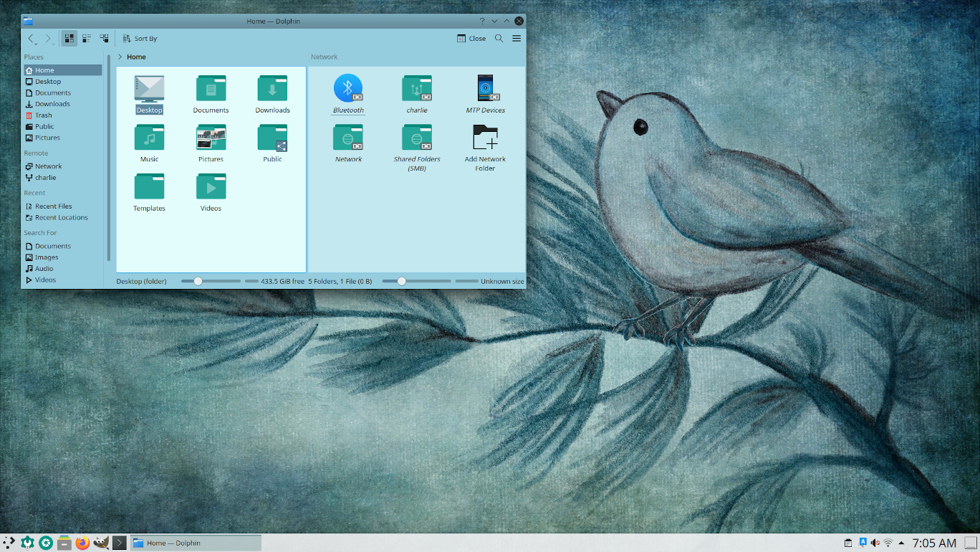Click the help question mark in titlebar
980x552 pixels.
pyautogui.click(x=482, y=21)
